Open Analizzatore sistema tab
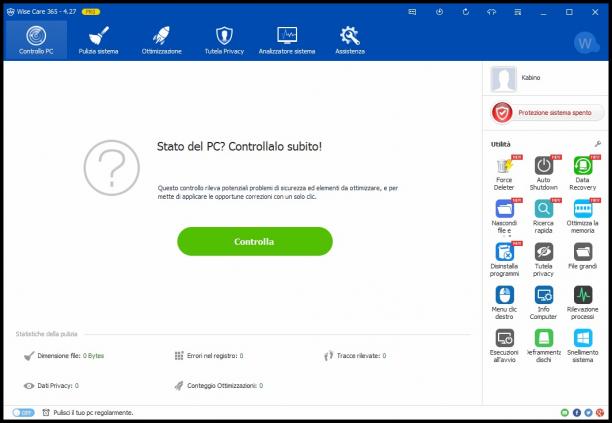 [287, 40]
